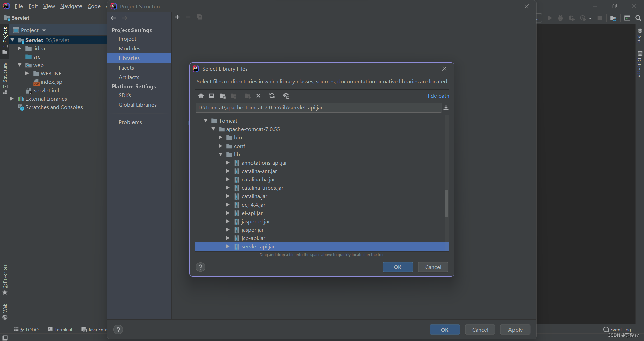The width and height of the screenshot is (644, 341).
Task: Open the Terminal tab
Action: pyautogui.click(x=60, y=330)
